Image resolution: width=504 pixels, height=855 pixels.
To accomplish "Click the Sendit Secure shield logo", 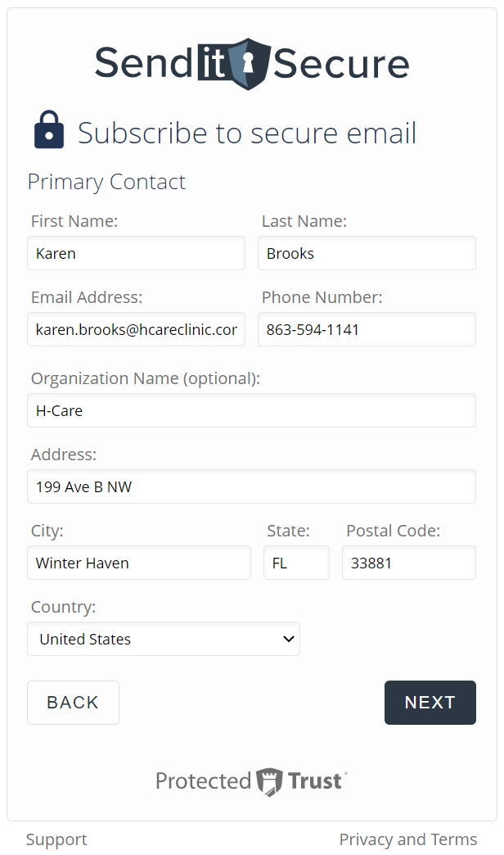I will 248,63.
